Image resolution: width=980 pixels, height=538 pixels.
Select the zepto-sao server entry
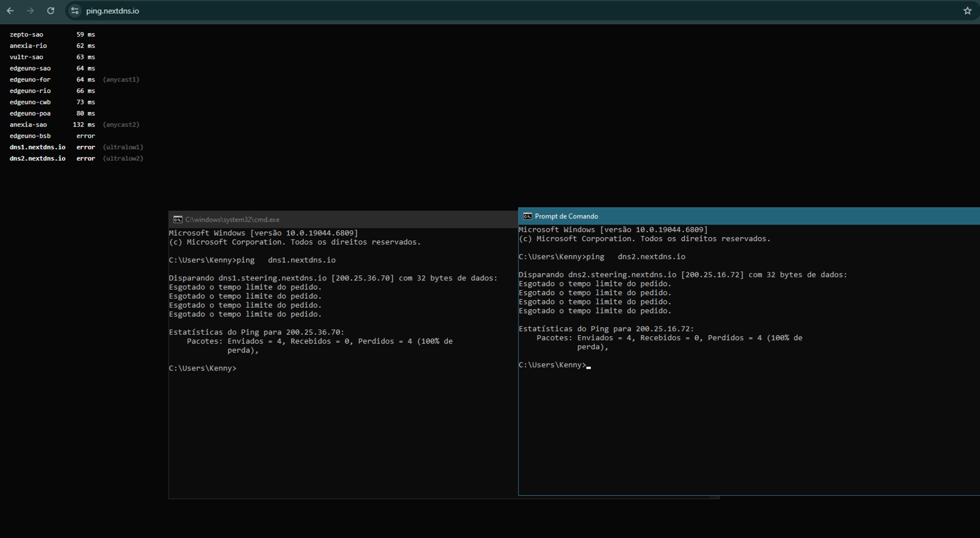point(26,35)
